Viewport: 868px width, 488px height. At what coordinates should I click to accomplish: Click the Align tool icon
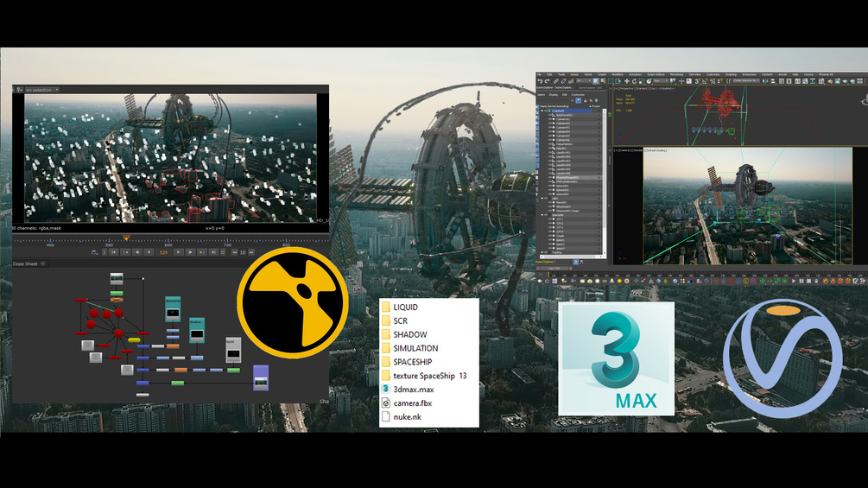tap(773, 81)
